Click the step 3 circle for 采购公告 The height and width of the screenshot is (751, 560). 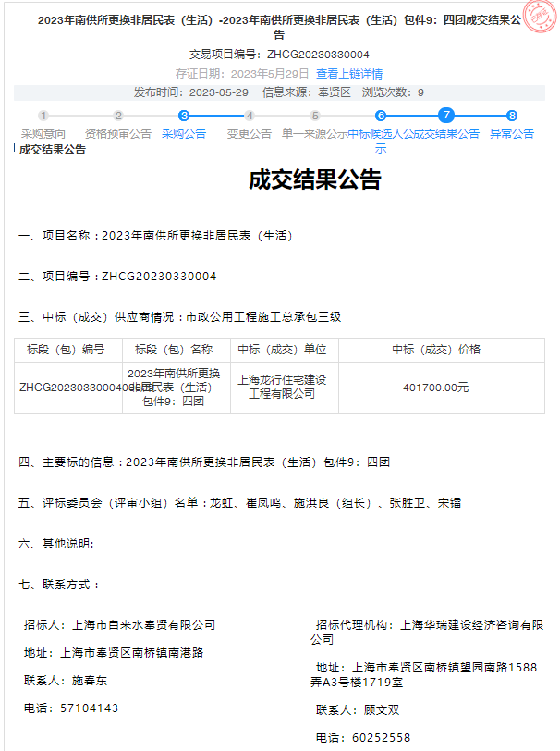(184, 116)
